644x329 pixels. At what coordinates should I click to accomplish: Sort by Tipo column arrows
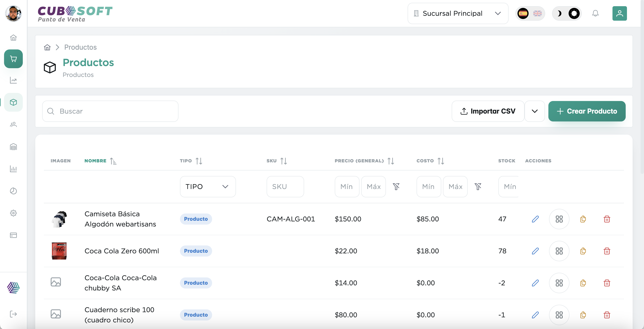click(x=199, y=161)
